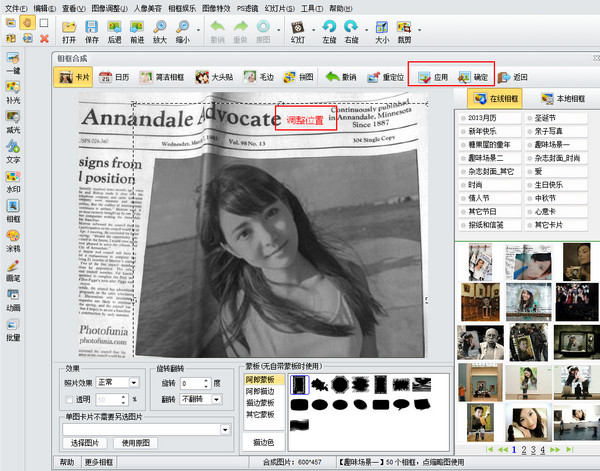The image size is (600, 471).
Task: Click 重定位 reposition in frame toolbar
Action: [x=386, y=77]
